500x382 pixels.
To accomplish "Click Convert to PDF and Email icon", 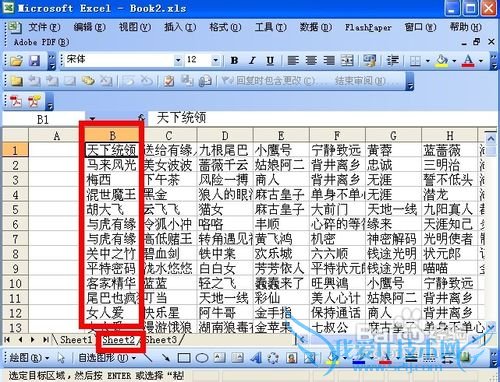I will (34, 101).
